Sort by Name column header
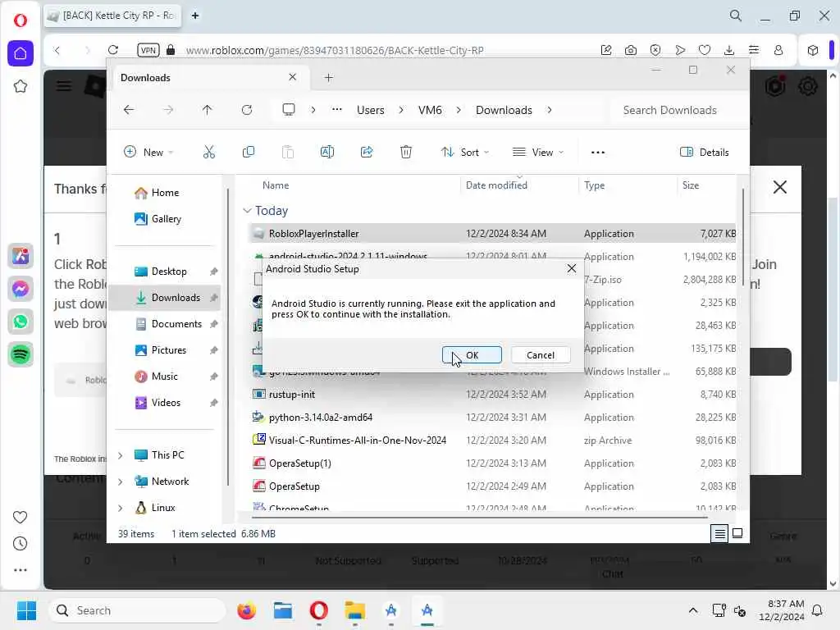The width and height of the screenshot is (840, 630). 276,185
